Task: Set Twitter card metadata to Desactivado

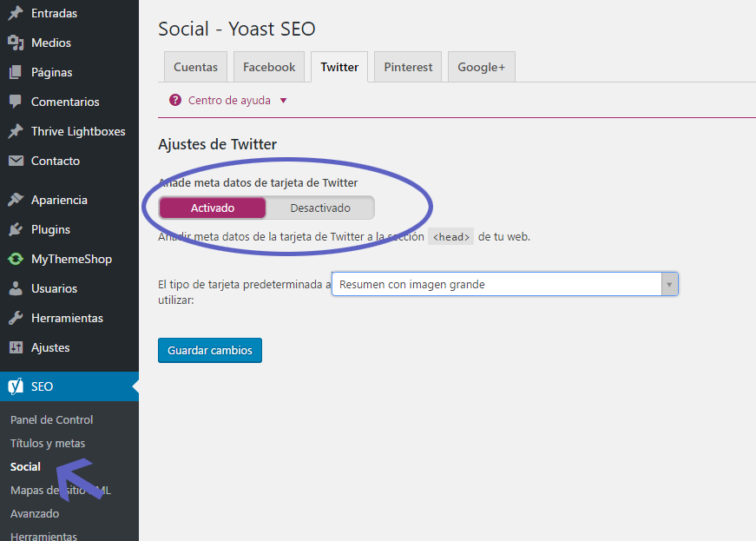Action: point(320,208)
